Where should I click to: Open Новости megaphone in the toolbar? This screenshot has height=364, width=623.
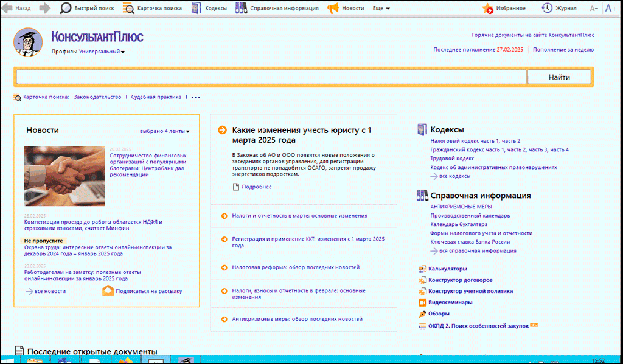pyautogui.click(x=346, y=8)
